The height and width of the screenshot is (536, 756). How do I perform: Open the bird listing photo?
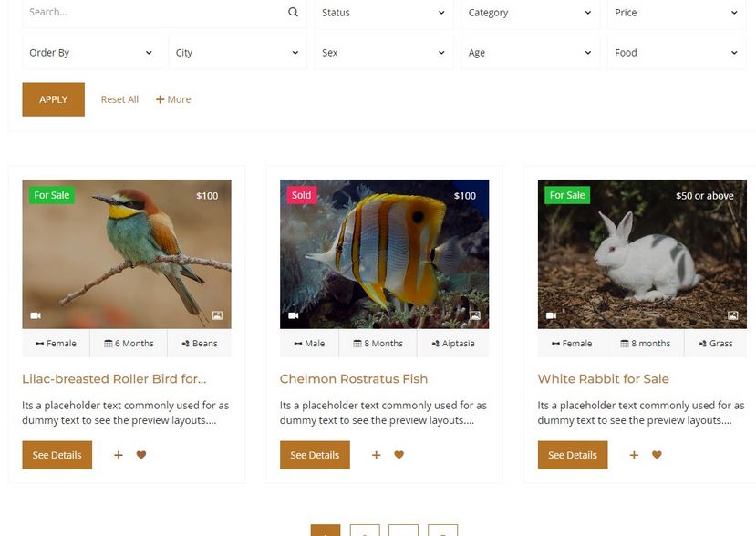click(x=127, y=254)
